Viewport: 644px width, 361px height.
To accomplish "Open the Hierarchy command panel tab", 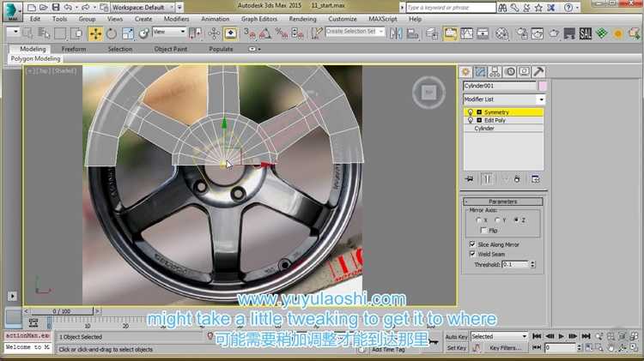I will coord(495,72).
